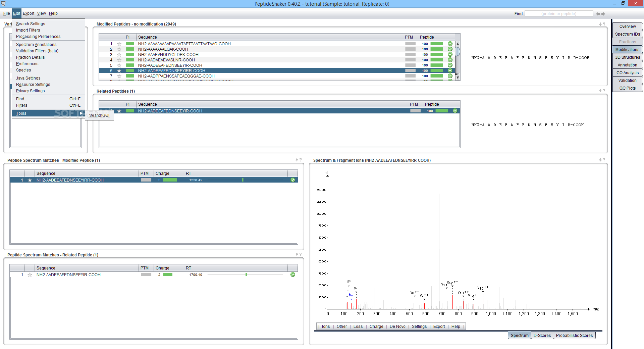The height and width of the screenshot is (349, 644).
Task: Click PeptideShaker app icon in title bar
Action: (3, 4)
